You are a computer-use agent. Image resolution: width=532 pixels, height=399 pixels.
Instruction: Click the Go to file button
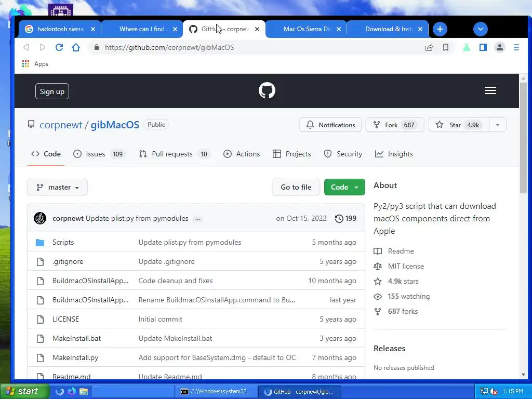point(296,187)
